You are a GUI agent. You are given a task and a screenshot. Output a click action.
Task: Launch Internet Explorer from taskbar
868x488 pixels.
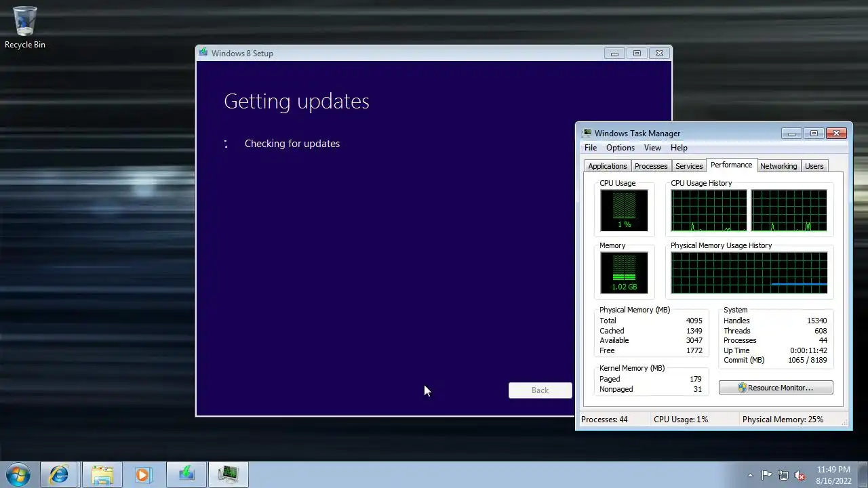[59, 474]
